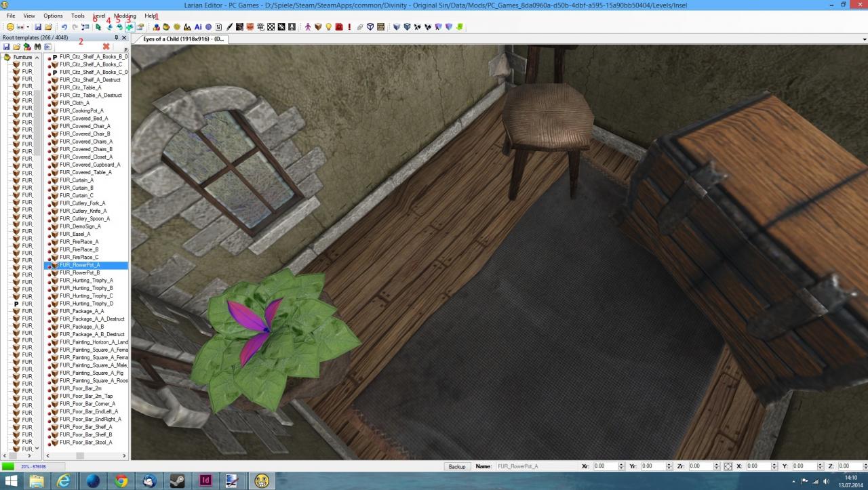Click the green arrow icon at toolbar end
The image size is (868, 490).
[x=460, y=27]
